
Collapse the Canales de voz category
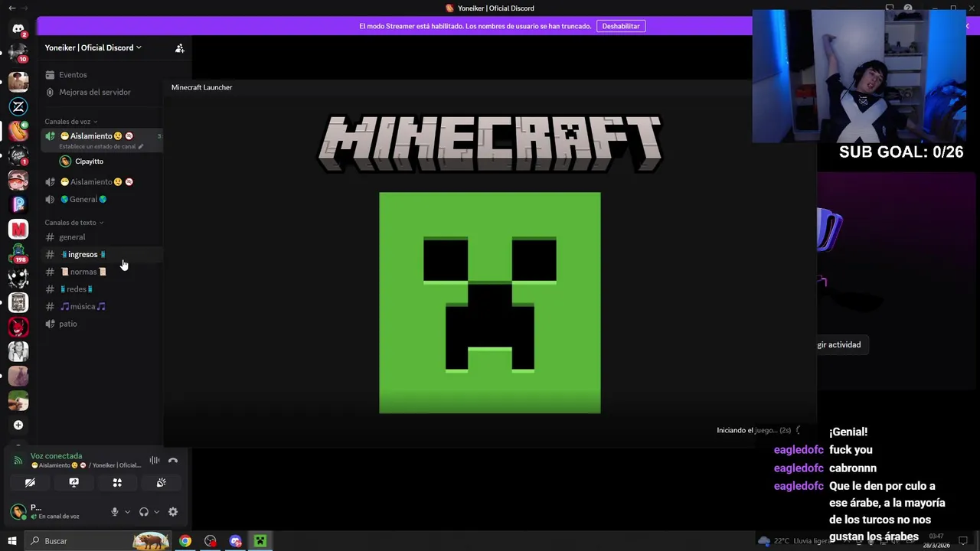click(70, 122)
